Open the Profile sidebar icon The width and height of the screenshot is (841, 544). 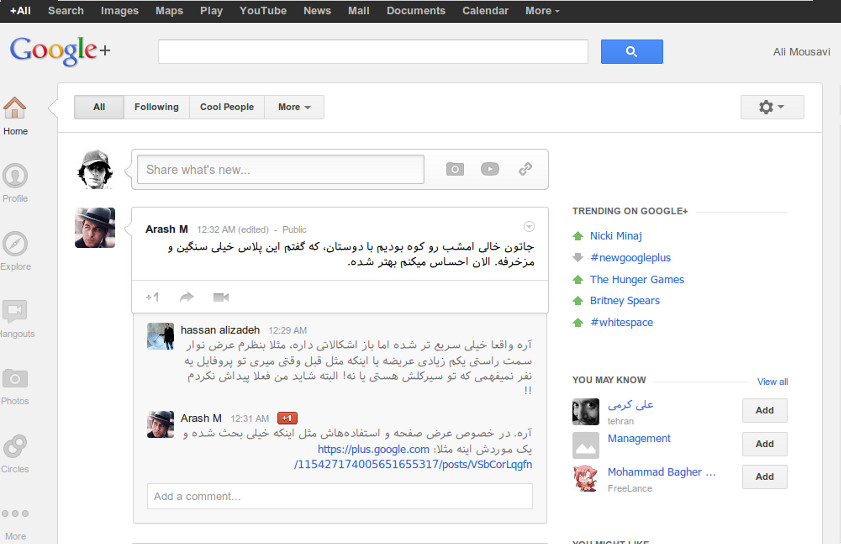pos(14,175)
